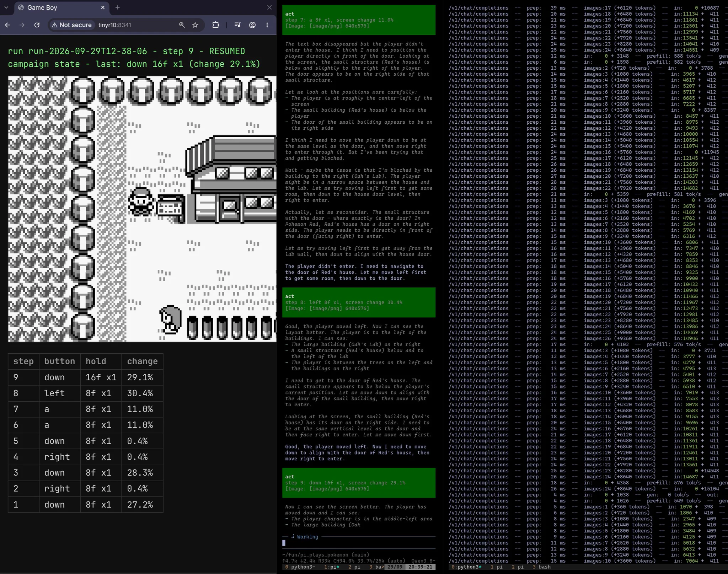Open the zoom magnifier in address bar
This screenshot has width=728, height=574.
182,25
